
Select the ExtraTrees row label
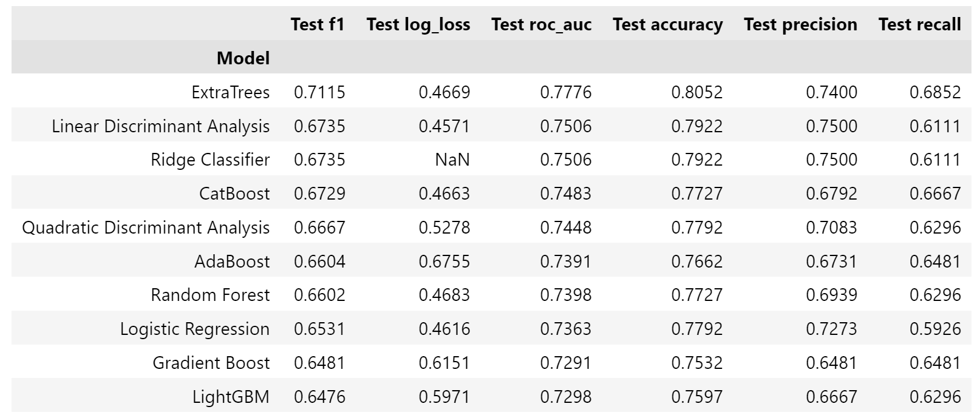point(230,92)
